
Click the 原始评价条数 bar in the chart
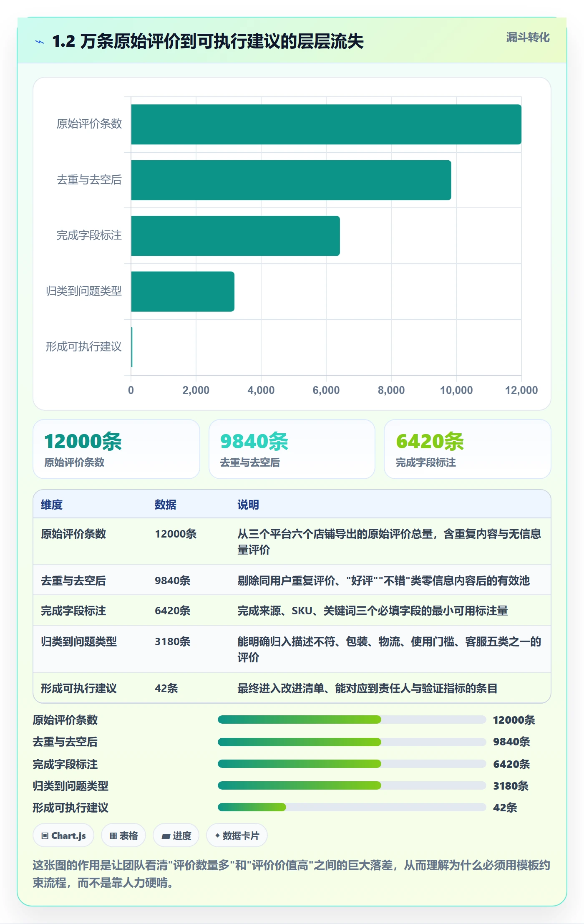pyautogui.click(x=326, y=124)
